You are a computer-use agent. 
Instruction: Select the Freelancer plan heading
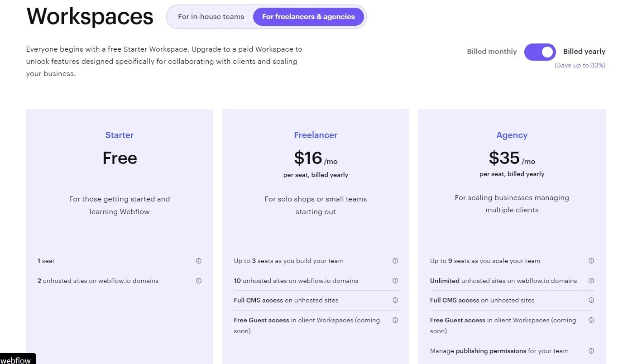(x=316, y=135)
